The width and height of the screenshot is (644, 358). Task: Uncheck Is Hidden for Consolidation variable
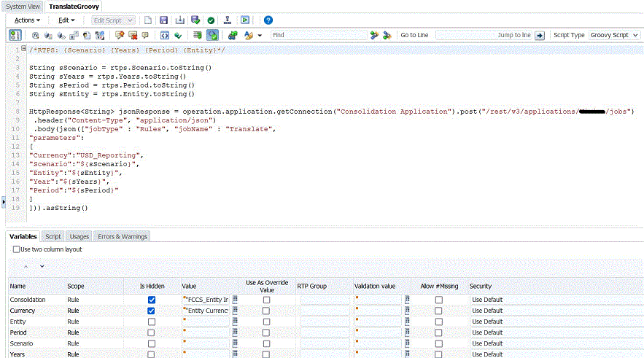(151, 300)
